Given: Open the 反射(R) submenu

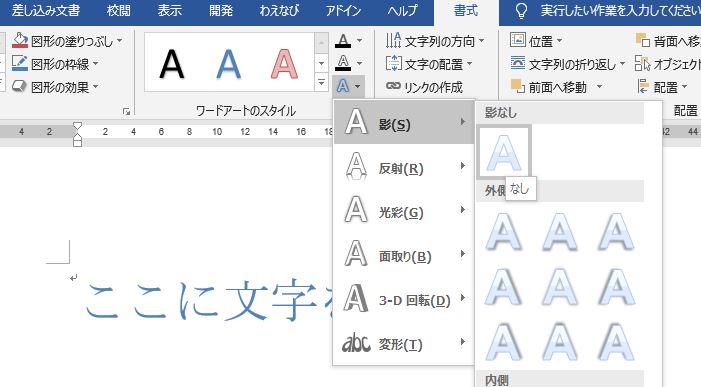Looking at the screenshot, I should (404, 166).
